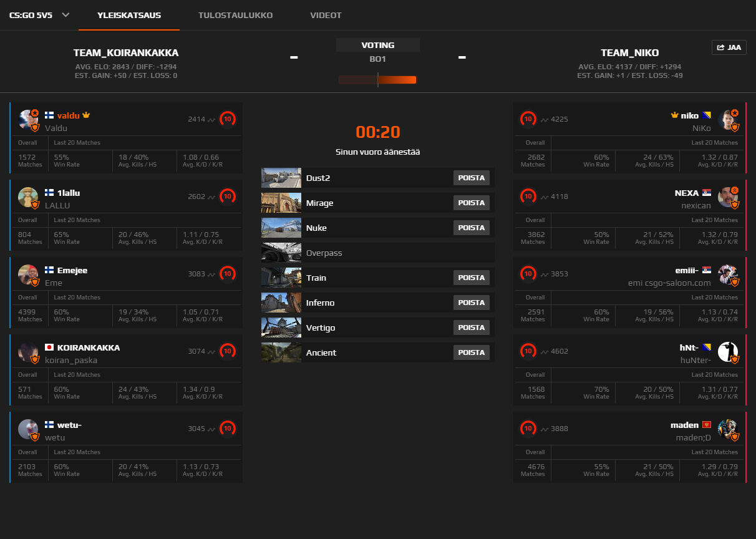Click the VOTING status label
This screenshot has height=539, width=756.
point(378,45)
